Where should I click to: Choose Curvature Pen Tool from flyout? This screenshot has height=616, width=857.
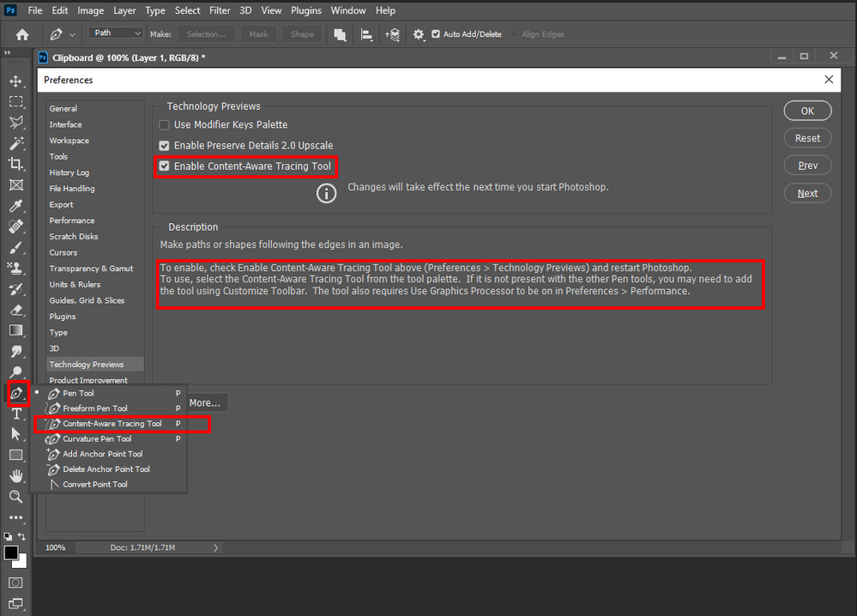click(x=111, y=439)
